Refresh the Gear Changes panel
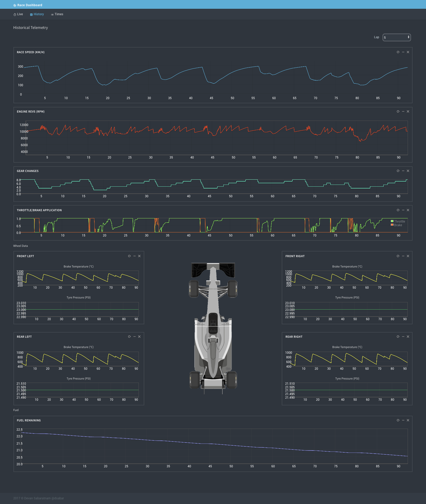Viewport: 426px width, 504px height. pos(398,171)
